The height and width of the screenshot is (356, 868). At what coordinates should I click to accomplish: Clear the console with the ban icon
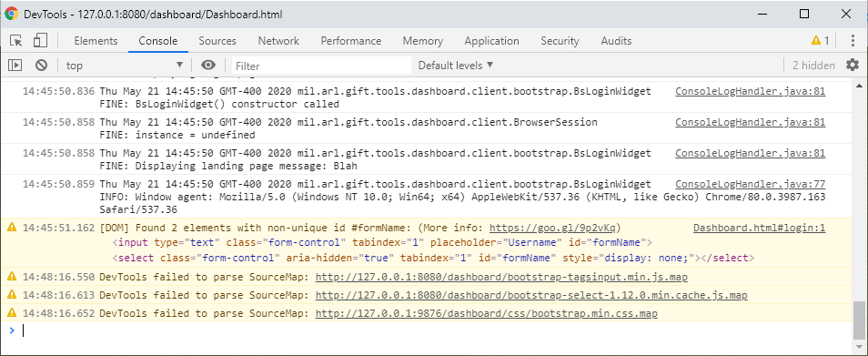tap(41, 66)
